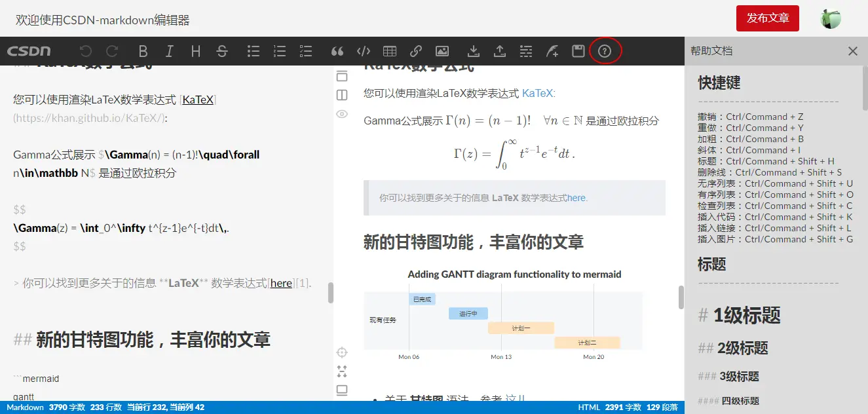Click the import download-arrow icon
The height and width of the screenshot is (414, 868).
click(x=474, y=51)
